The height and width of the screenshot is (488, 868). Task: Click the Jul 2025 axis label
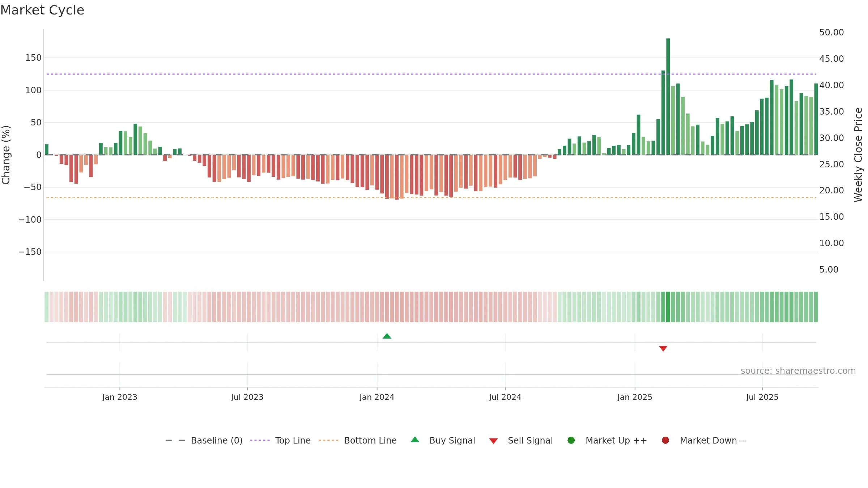pos(762,397)
